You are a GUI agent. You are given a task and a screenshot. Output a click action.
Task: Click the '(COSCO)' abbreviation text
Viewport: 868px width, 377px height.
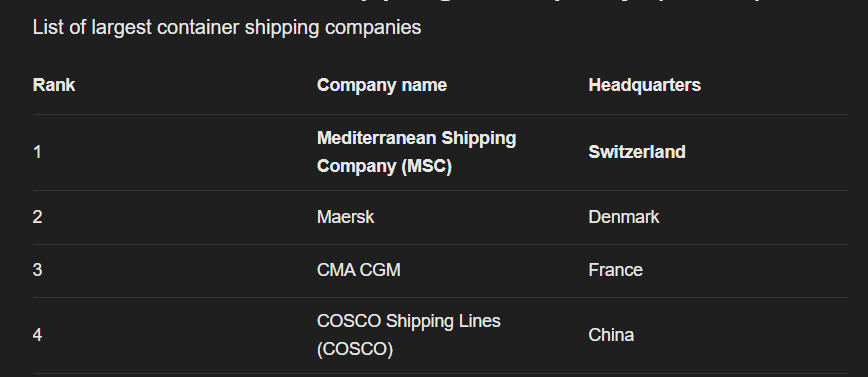tap(355, 349)
